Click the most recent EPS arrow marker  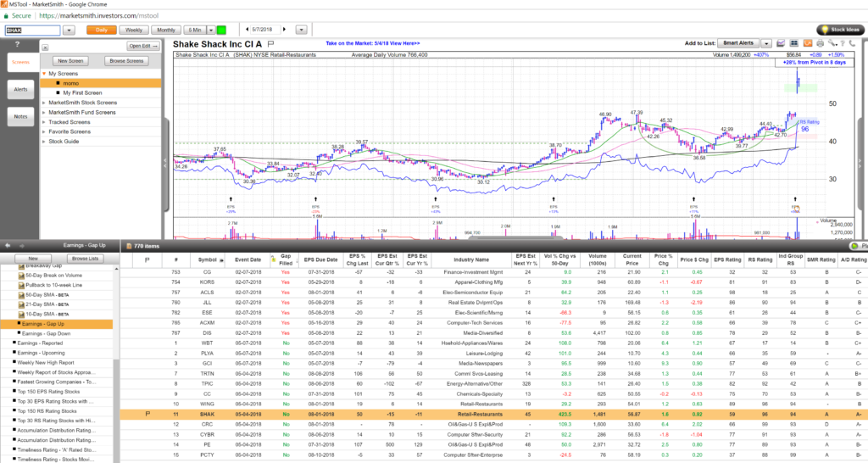[x=795, y=198]
